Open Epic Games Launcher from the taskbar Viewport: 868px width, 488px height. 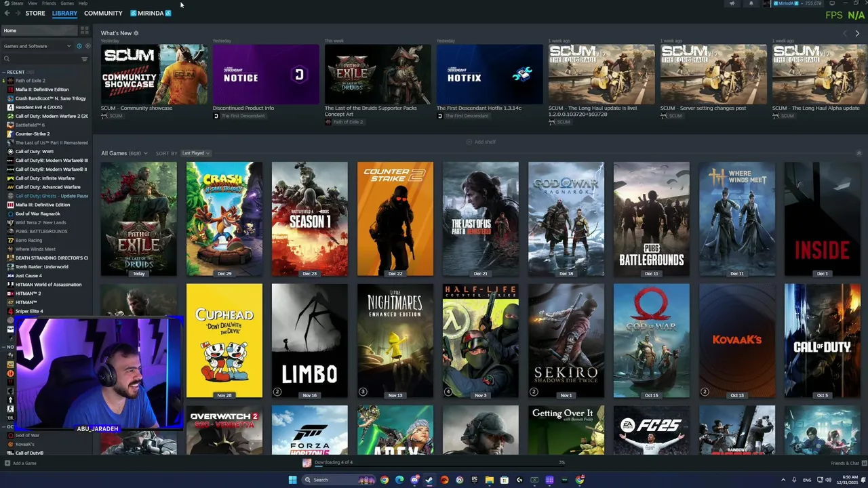(475, 480)
